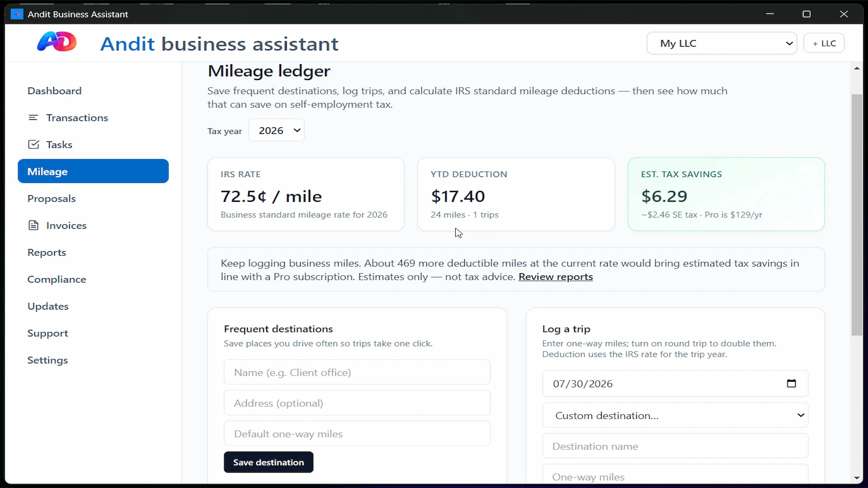Click '~$2.46 SE tax · Pro is $129/yr' text
The image size is (868, 488).
coord(702,215)
